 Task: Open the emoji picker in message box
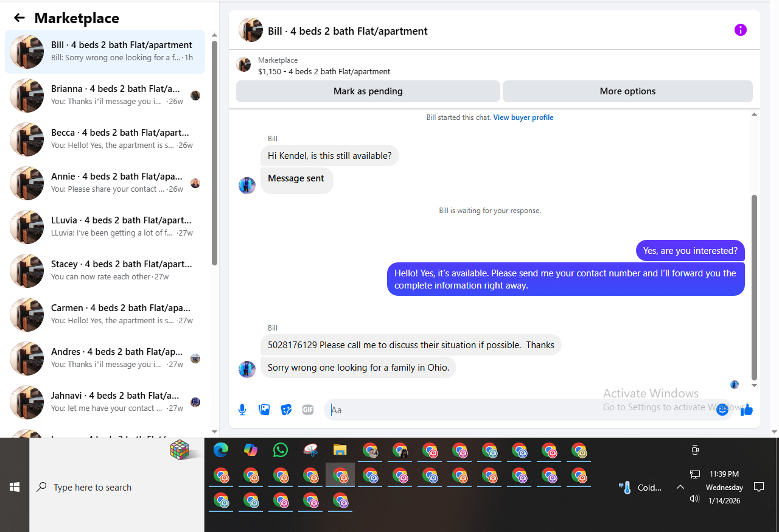point(722,410)
